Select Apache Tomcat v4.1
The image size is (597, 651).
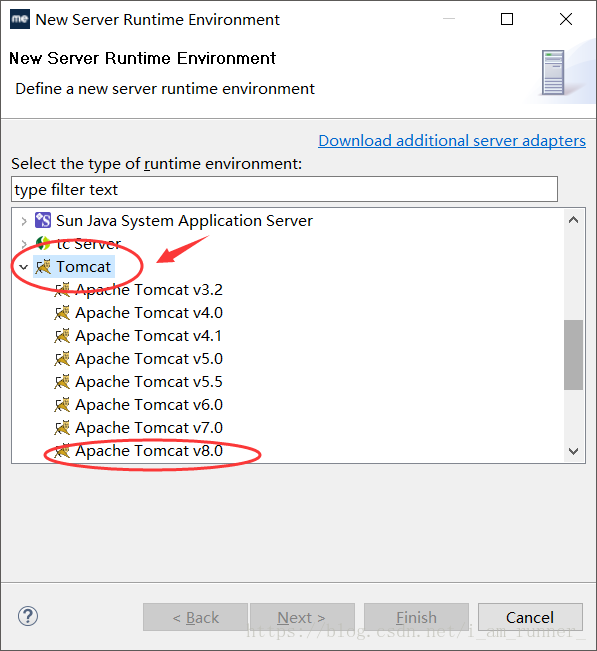pos(148,335)
